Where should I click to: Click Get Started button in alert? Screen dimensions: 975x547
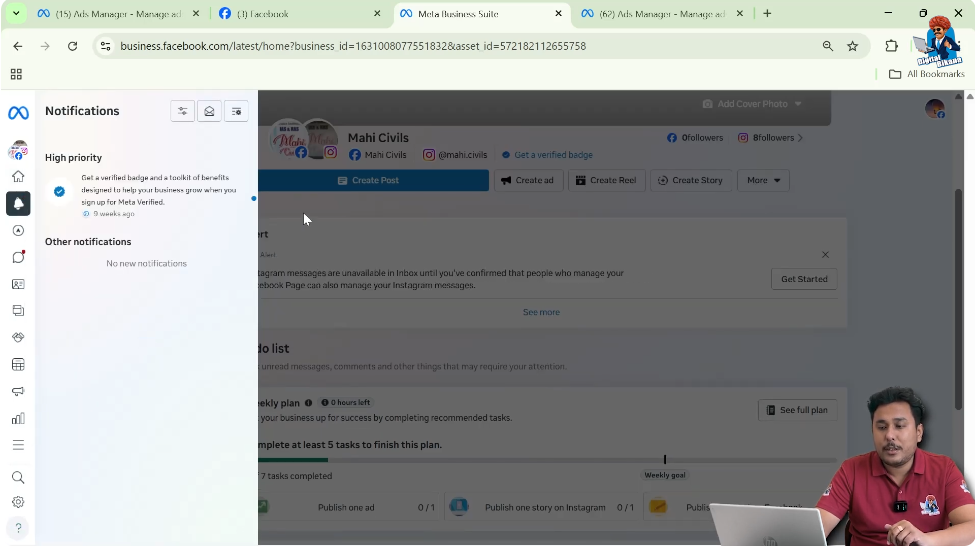pyautogui.click(x=804, y=279)
